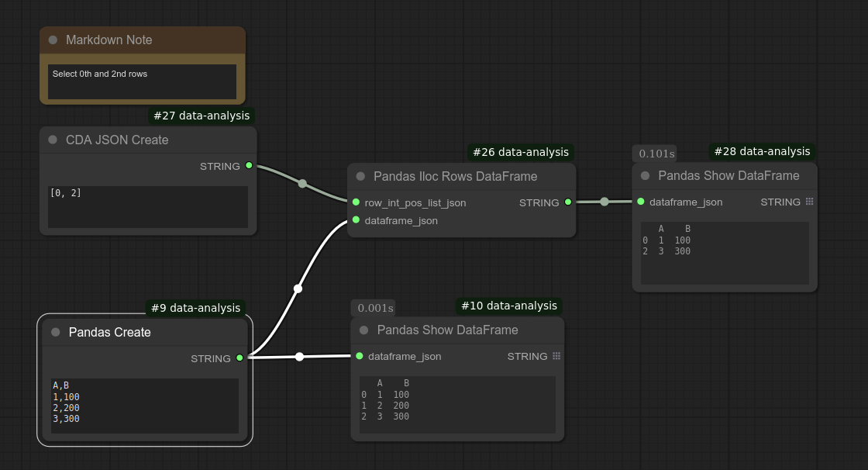Click the '#9 data-analysis' badge
The height and width of the screenshot is (470, 868).
[195, 308]
